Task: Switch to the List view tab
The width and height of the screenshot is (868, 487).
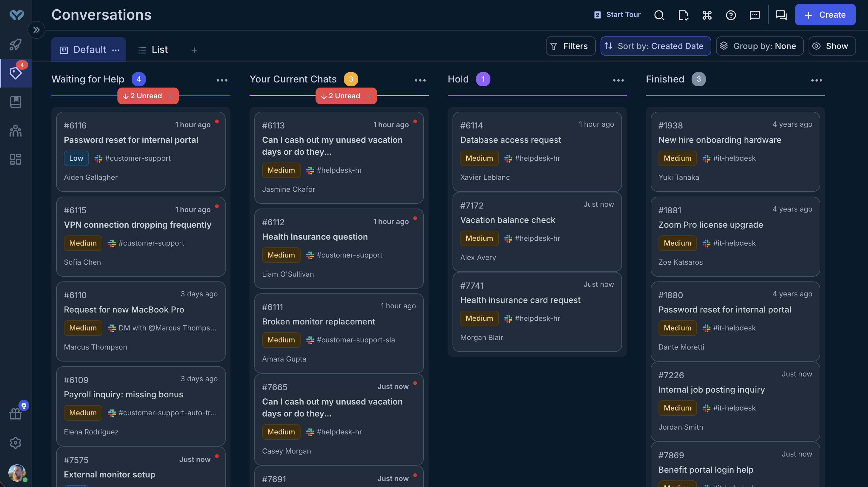Action: (x=153, y=50)
